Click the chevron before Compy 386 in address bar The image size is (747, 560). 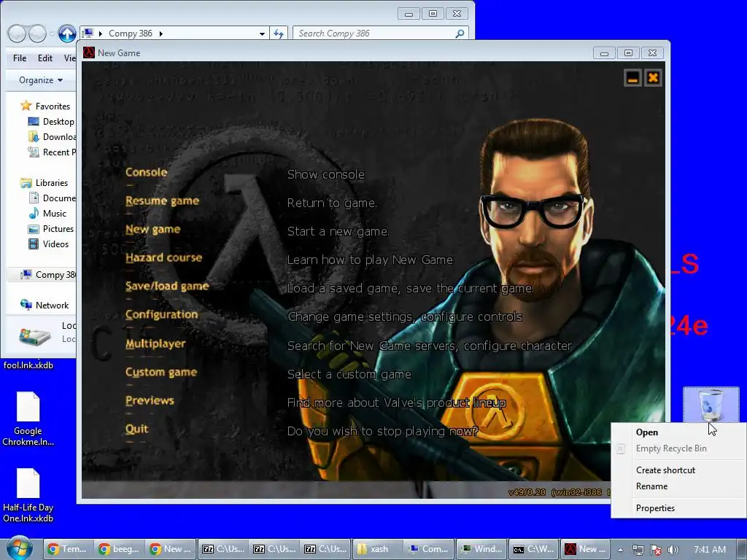(101, 34)
